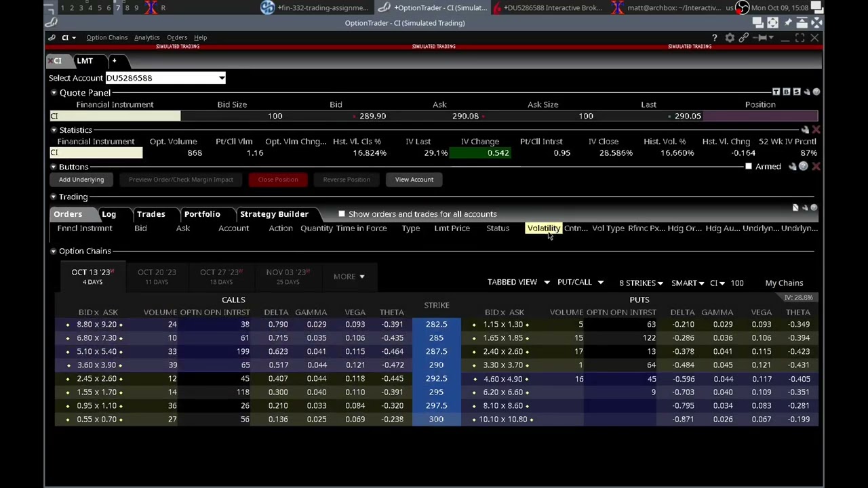Open the Option Chains menu
The image size is (868, 488).
coord(106,38)
